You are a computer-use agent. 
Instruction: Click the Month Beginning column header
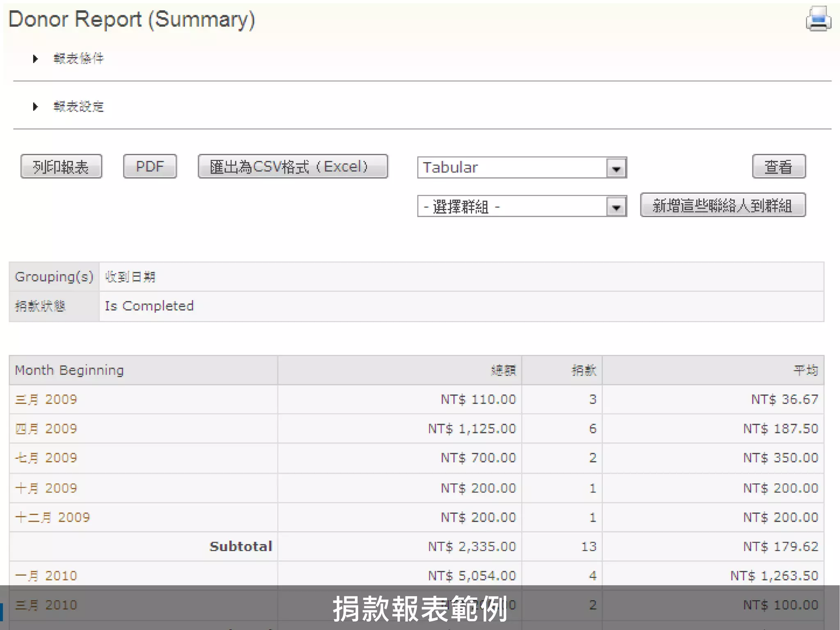click(69, 370)
